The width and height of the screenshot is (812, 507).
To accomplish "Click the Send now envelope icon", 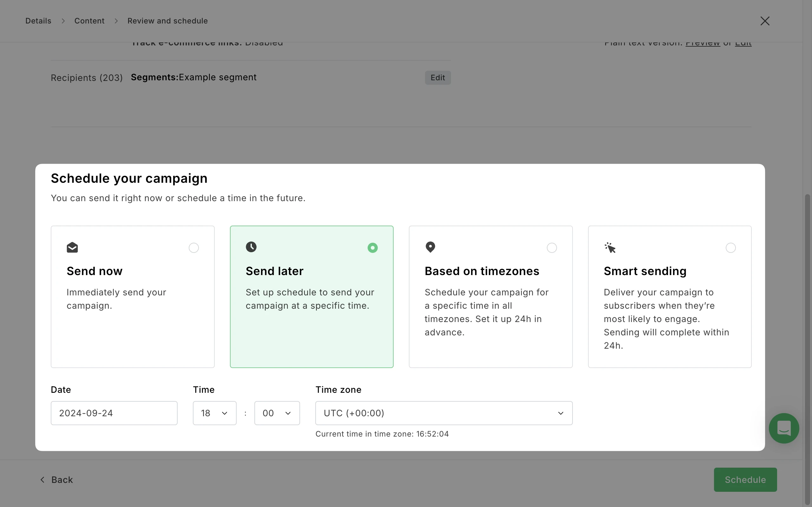I will point(72,248).
